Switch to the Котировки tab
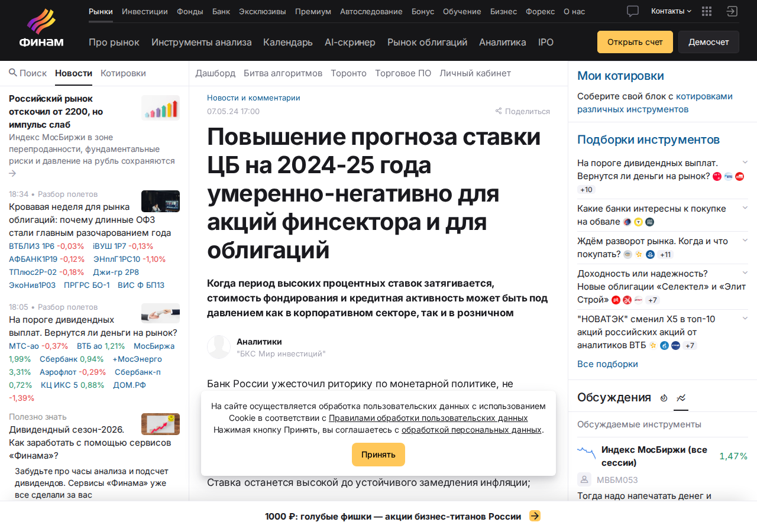This screenshot has width=757, height=532. click(123, 73)
